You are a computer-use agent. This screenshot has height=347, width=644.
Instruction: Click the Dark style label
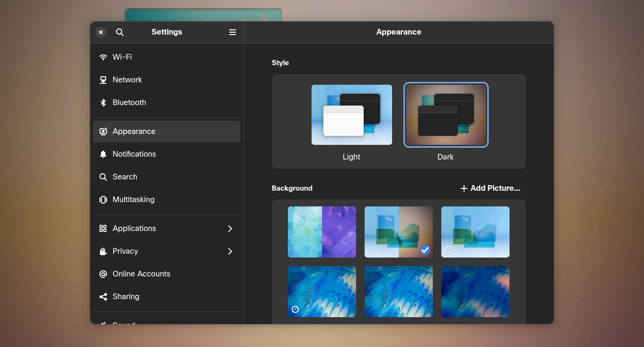(x=446, y=157)
